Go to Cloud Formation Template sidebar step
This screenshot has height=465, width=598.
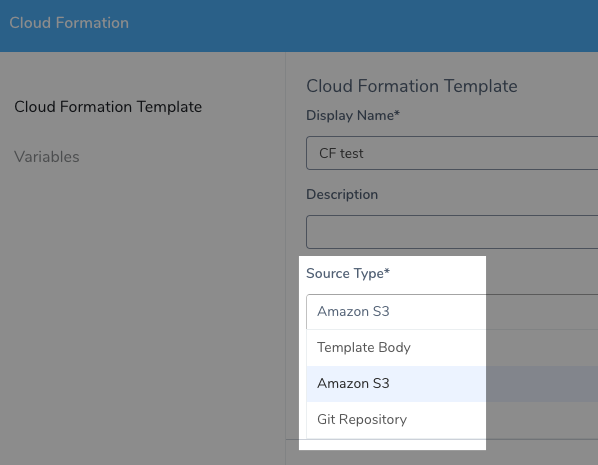[108, 107]
